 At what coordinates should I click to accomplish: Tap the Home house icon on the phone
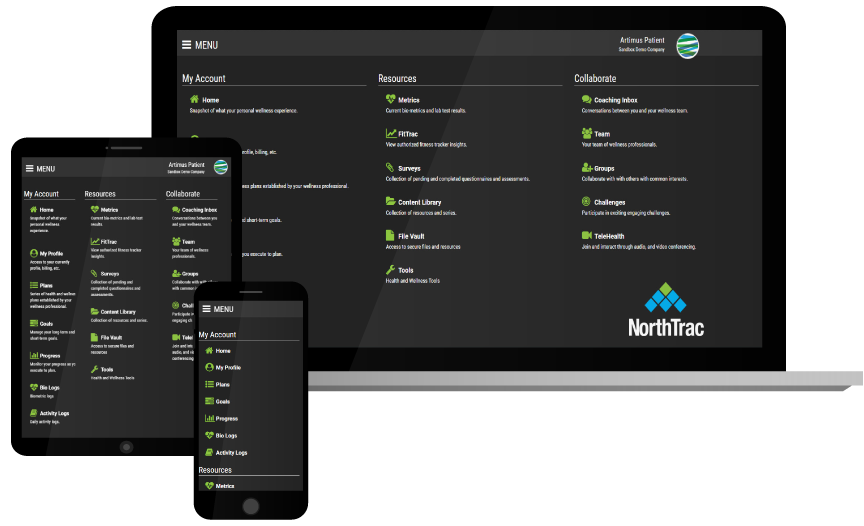209,350
